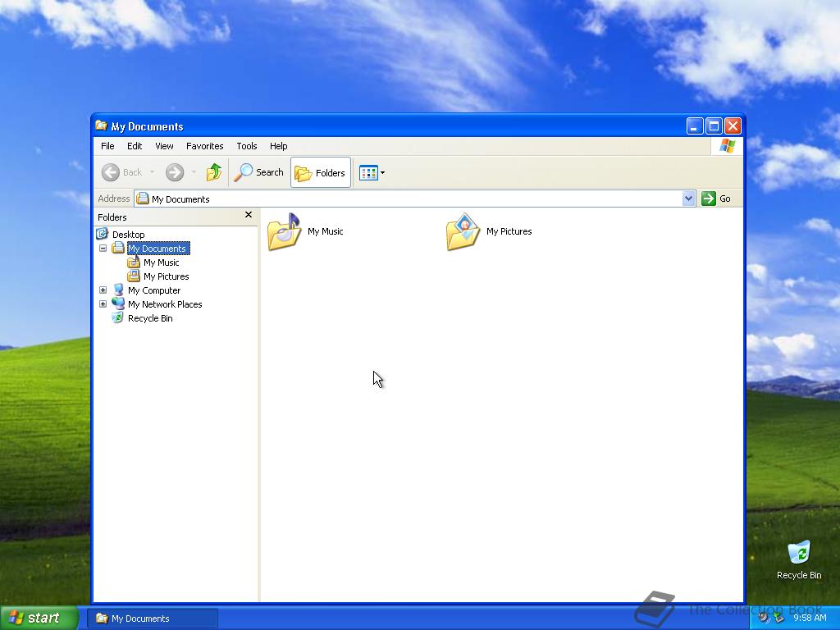Open the Tools menu
The height and width of the screenshot is (630, 840).
coord(247,146)
